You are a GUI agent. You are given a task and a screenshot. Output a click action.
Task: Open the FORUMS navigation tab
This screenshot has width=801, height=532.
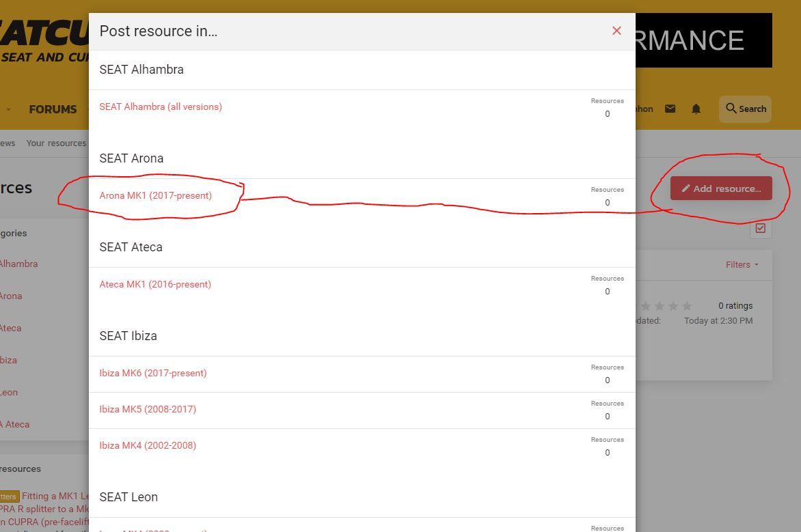(x=53, y=109)
